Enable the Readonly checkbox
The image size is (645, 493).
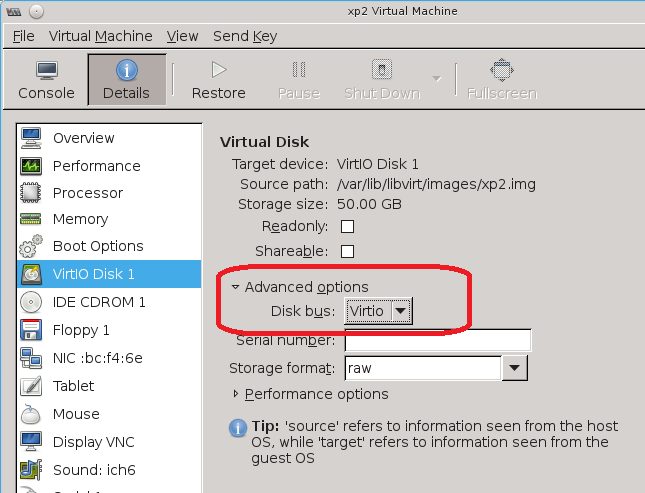click(x=348, y=226)
